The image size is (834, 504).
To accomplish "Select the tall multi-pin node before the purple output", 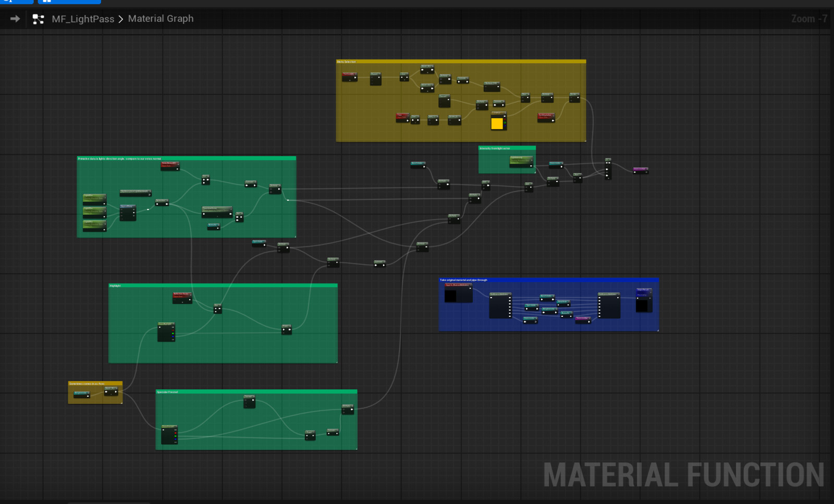I will (608, 168).
